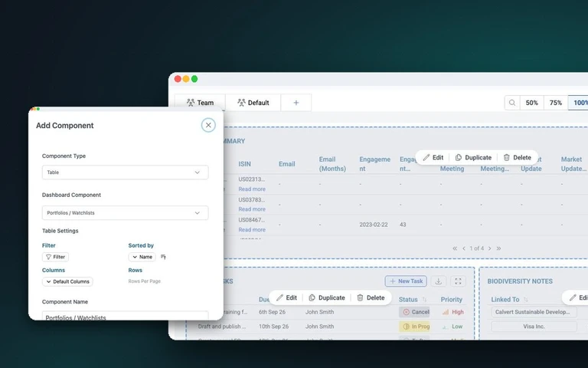588x368 pixels.
Task: Click Delete on the summary table component
Action: (x=517, y=158)
